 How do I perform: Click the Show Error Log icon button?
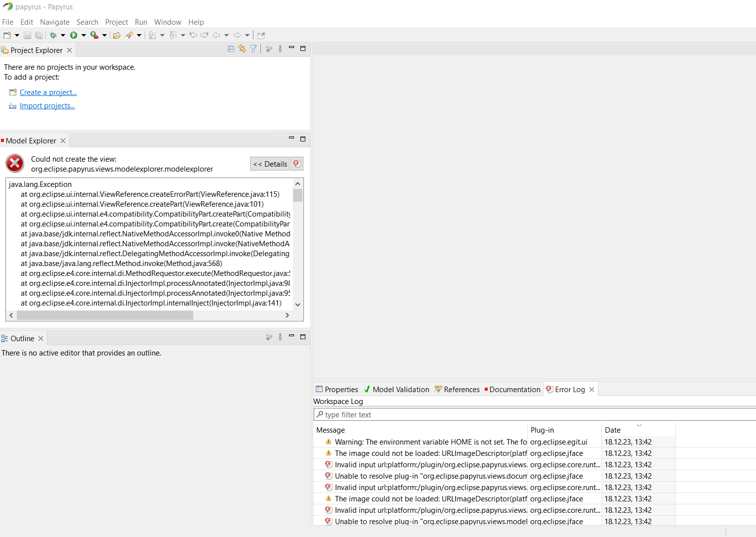click(x=297, y=164)
